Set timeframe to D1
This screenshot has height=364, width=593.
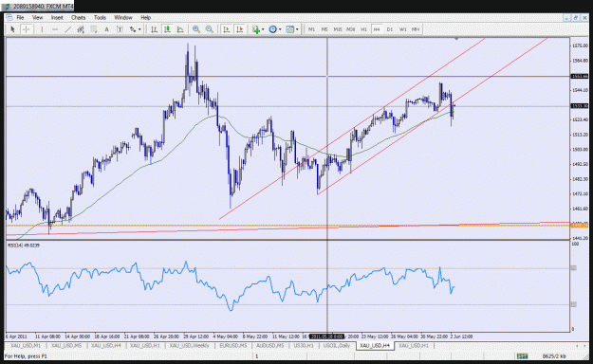[x=390, y=29]
